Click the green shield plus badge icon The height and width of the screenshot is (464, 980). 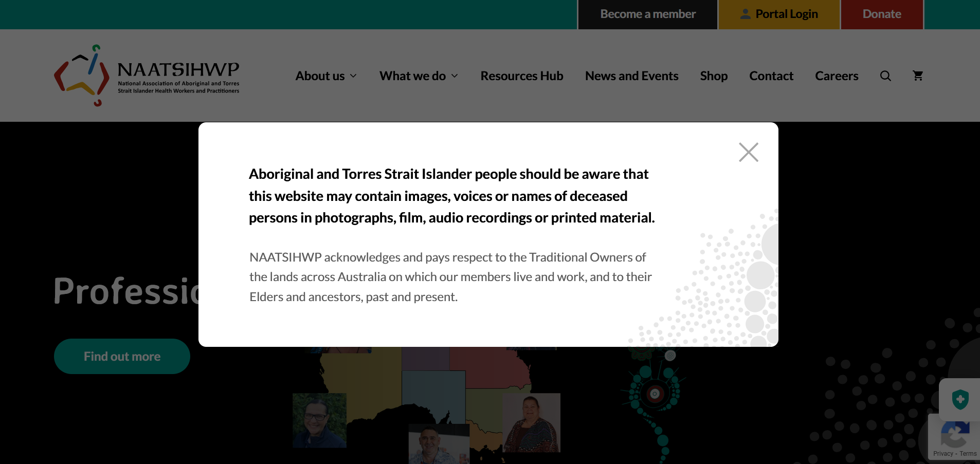click(959, 399)
